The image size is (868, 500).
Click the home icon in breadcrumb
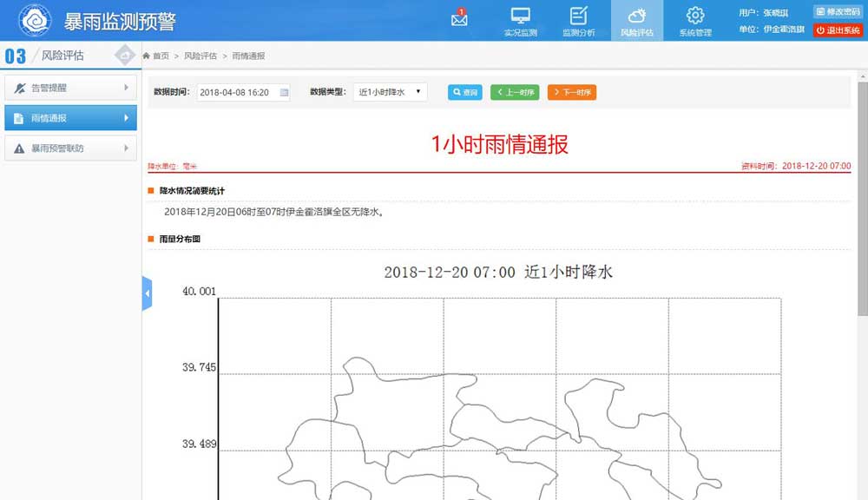click(148, 56)
